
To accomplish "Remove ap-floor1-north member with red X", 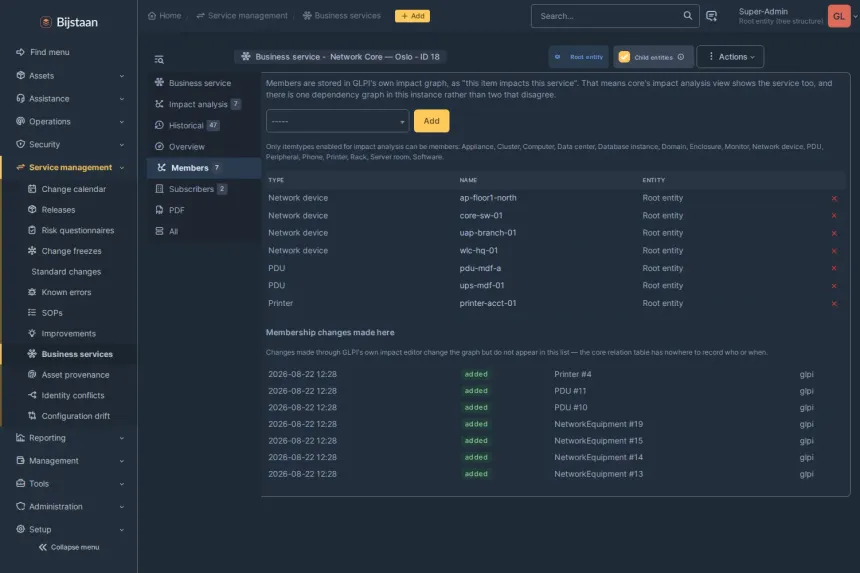I will (834, 198).
